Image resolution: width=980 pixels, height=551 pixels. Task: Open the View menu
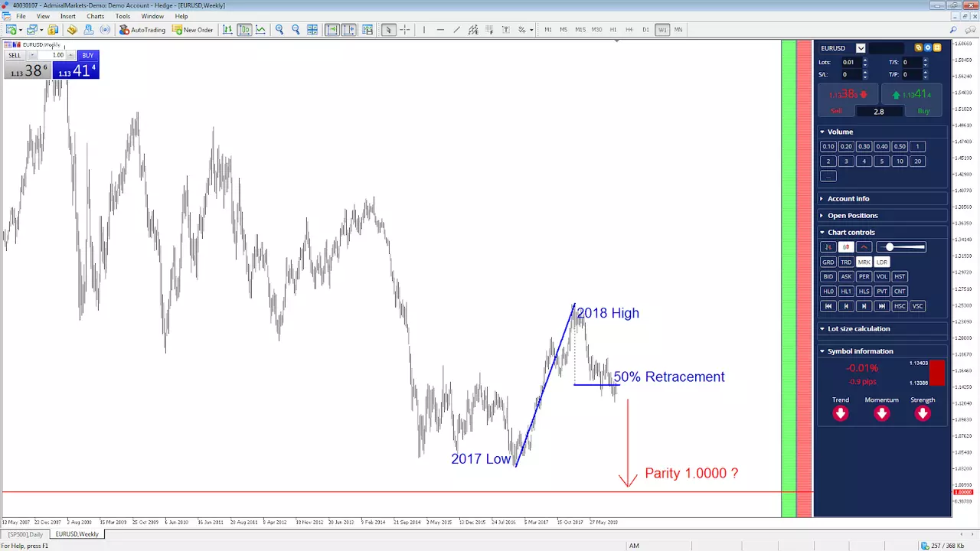[43, 16]
